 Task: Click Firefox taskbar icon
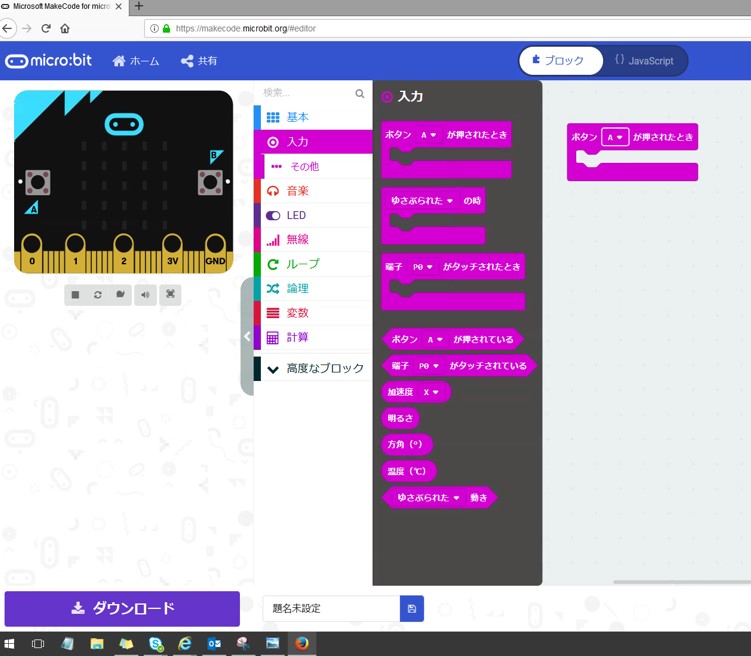[302, 644]
